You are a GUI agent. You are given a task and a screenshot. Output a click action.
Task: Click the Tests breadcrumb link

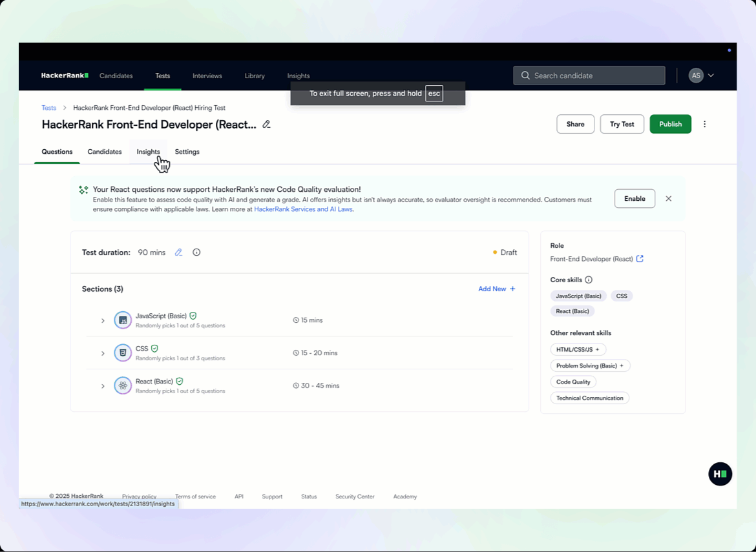pyautogui.click(x=48, y=108)
